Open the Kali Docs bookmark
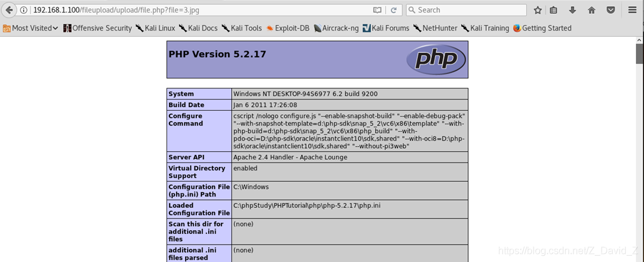The width and height of the screenshot is (644, 262). 198,28
